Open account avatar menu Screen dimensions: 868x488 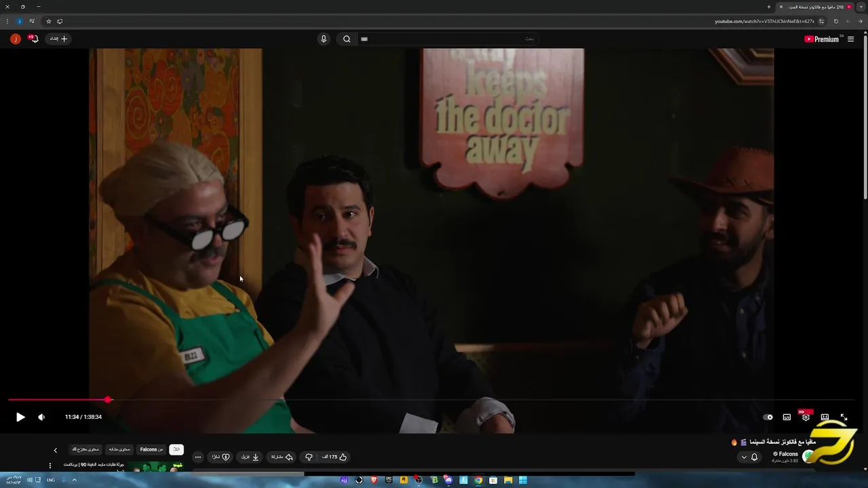(15, 39)
